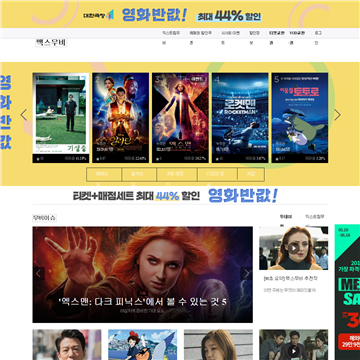Click the carousel next arrow beside the Totoro poster

pos(337,115)
